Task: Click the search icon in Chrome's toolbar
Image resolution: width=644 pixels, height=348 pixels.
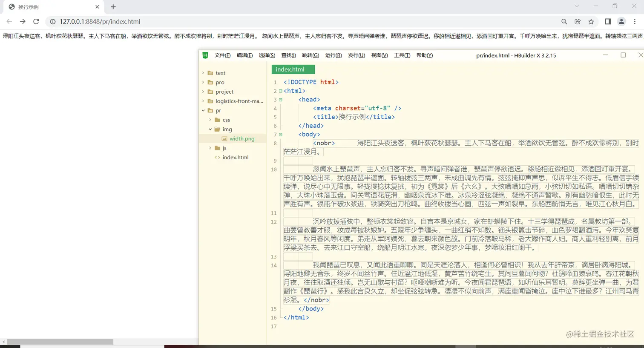Action: pos(564,22)
